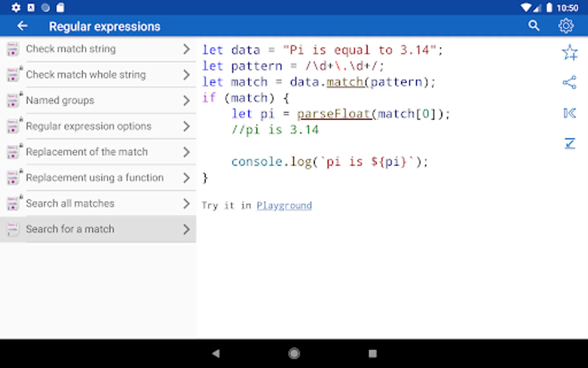This screenshot has height=368, width=588.
Task: Open settings gear in the app header
Action: click(566, 26)
